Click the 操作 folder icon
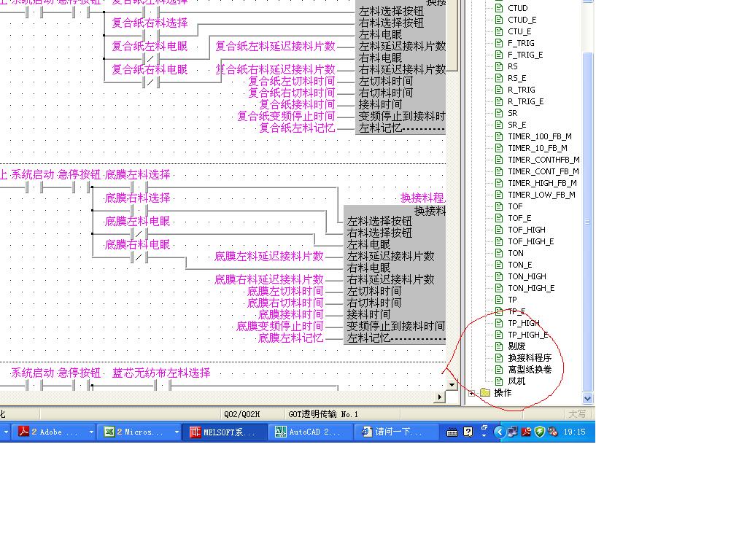This screenshot has width=747, height=560. point(485,393)
